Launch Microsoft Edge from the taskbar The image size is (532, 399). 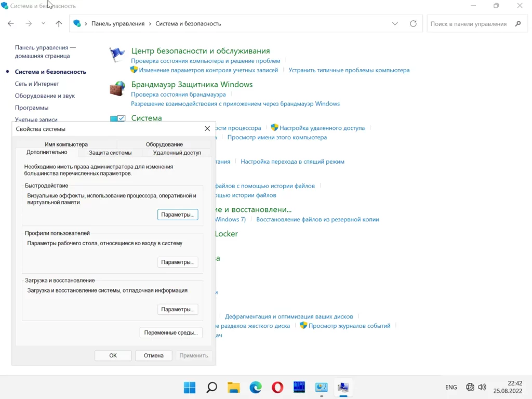click(x=255, y=387)
